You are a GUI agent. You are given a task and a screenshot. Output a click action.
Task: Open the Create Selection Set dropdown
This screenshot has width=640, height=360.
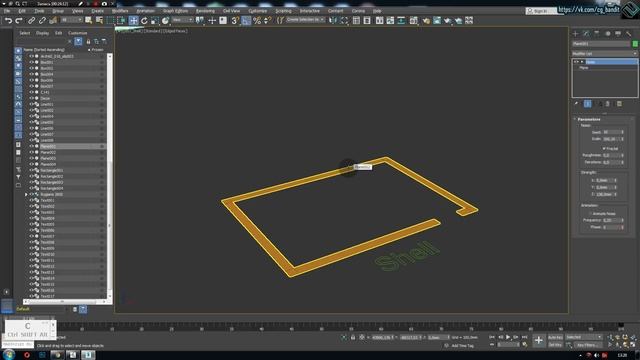305,20
